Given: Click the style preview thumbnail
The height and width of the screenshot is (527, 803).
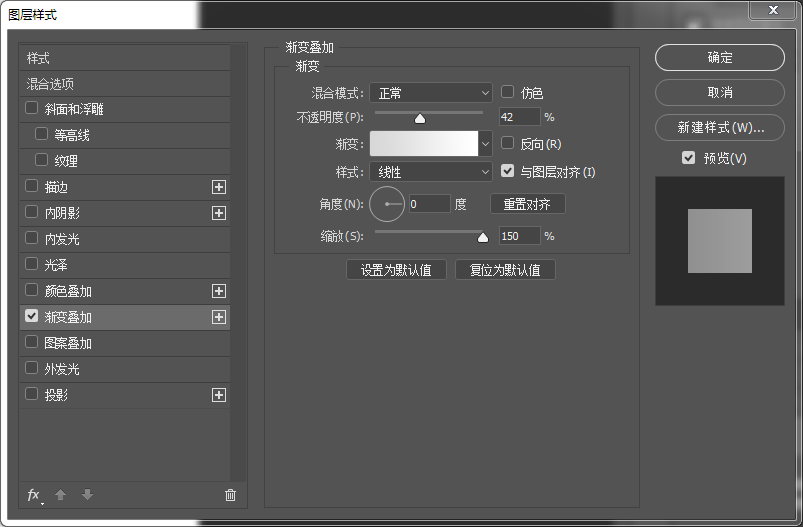Looking at the screenshot, I should coord(720,241).
